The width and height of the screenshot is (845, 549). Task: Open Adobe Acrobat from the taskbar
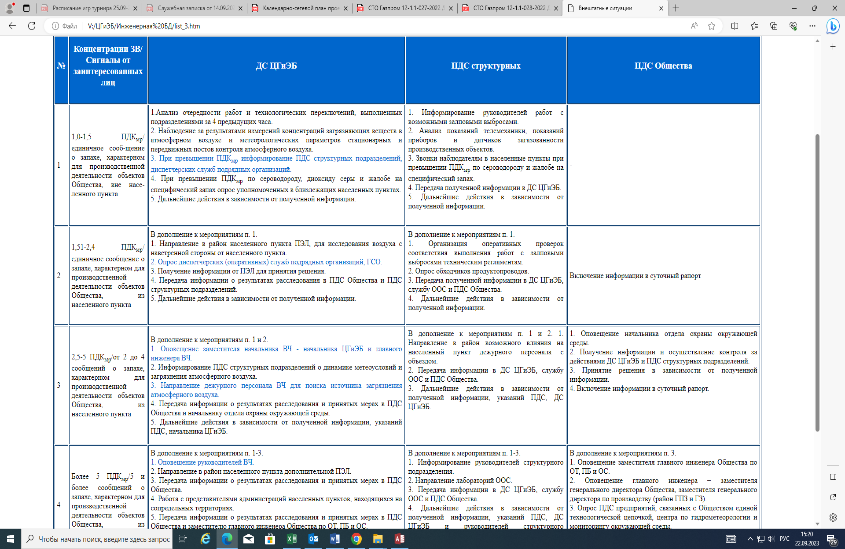(399, 539)
